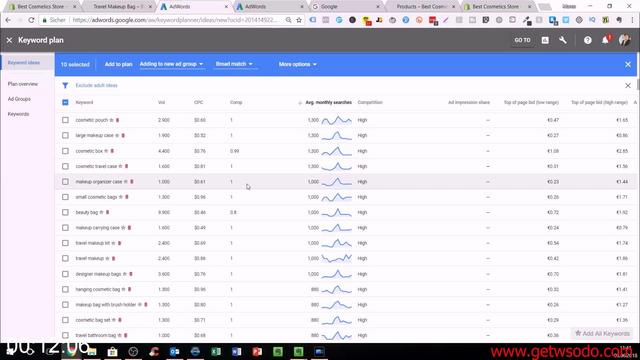The image size is (640, 360).
Task: Click the cosmetic travel case keyword text
Action: [96, 167]
